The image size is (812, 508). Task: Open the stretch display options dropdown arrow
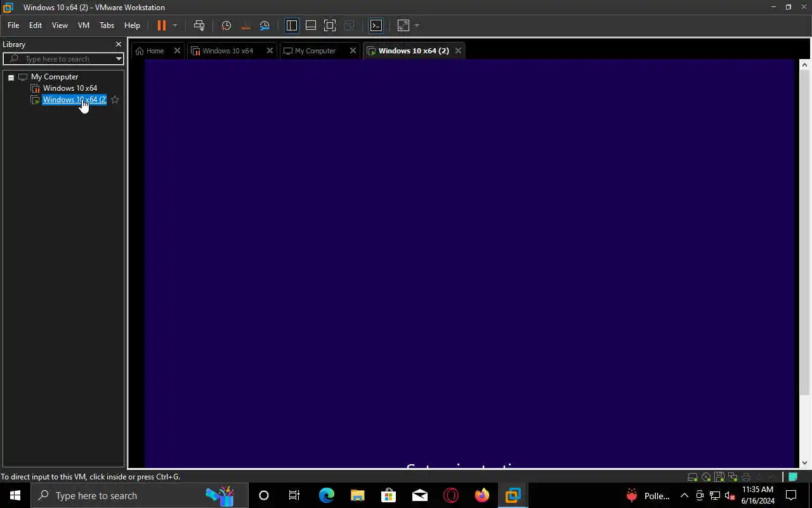[417, 25]
